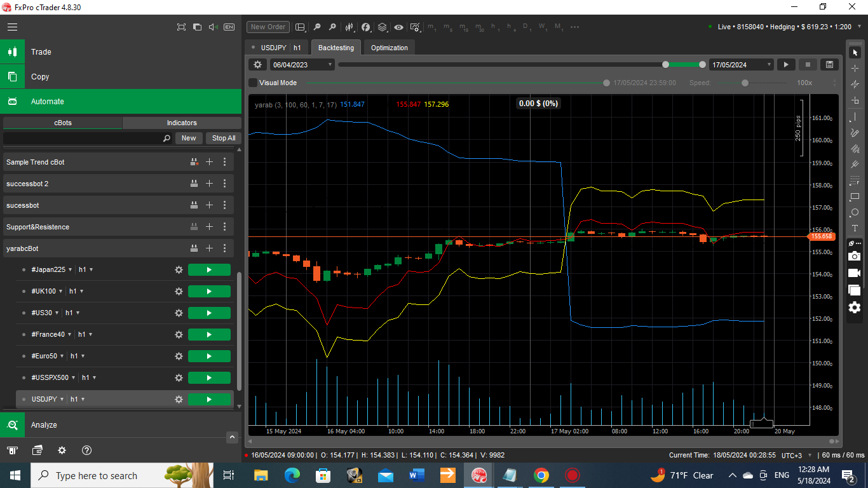Screen dimensions: 868x488
Task: Open the chart objects layers menu
Action: tap(383, 27)
